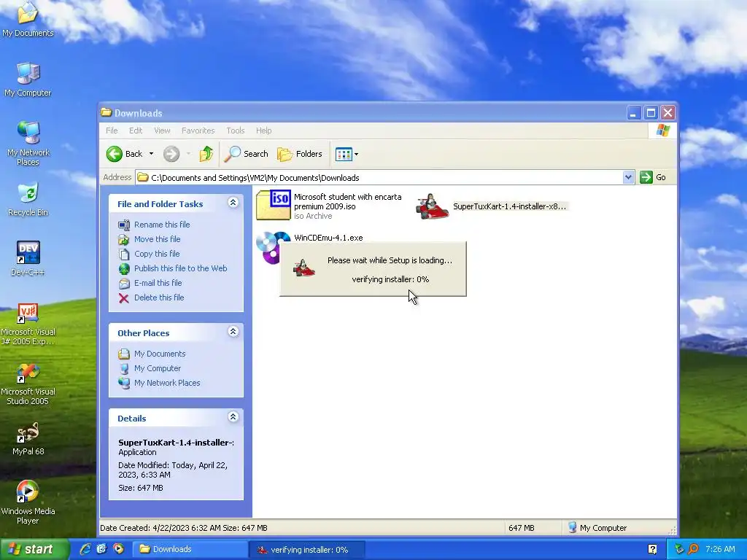Open My Documents desktop icon
The width and height of the screenshot is (747, 560).
coord(28,18)
